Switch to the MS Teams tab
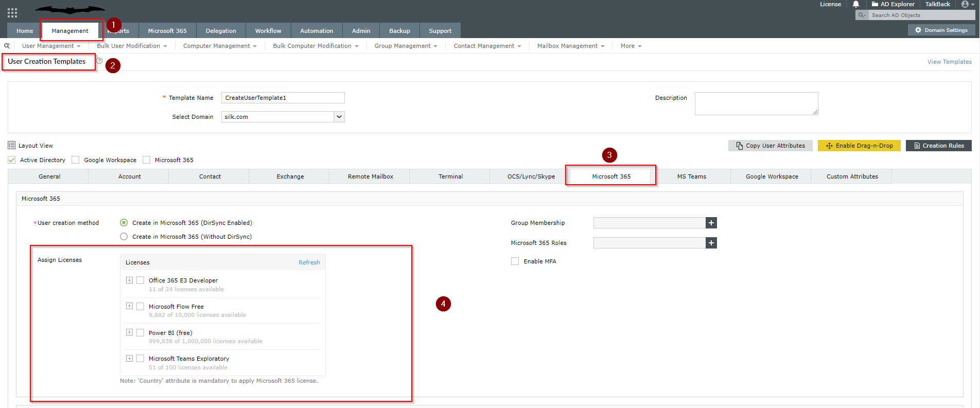The width and height of the screenshot is (980, 408). [x=691, y=176]
